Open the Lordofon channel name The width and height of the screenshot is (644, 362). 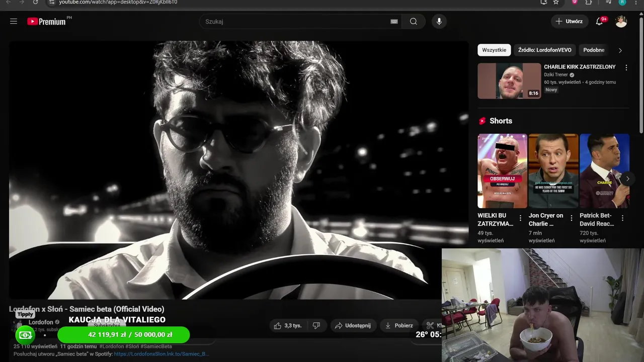[41, 322]
